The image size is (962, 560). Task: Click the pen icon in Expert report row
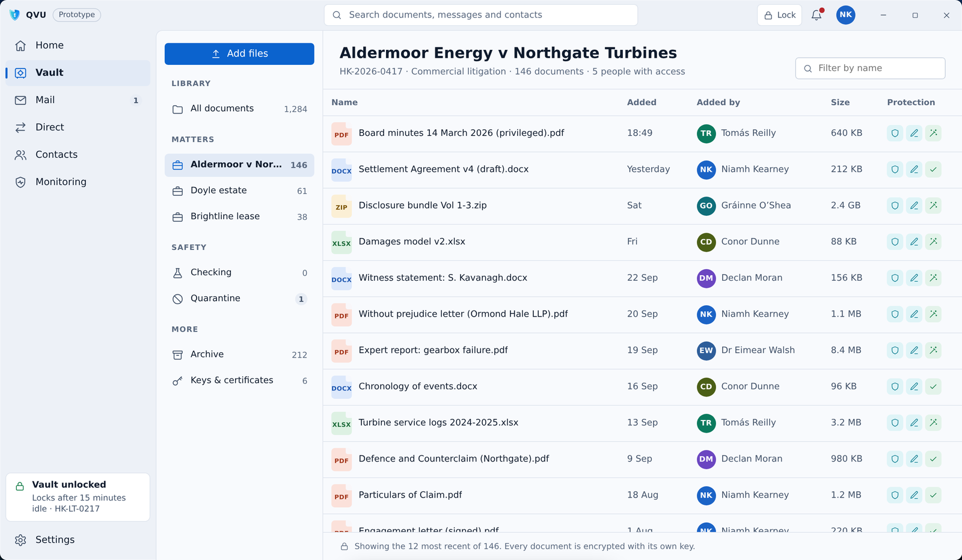pos(914,350)
